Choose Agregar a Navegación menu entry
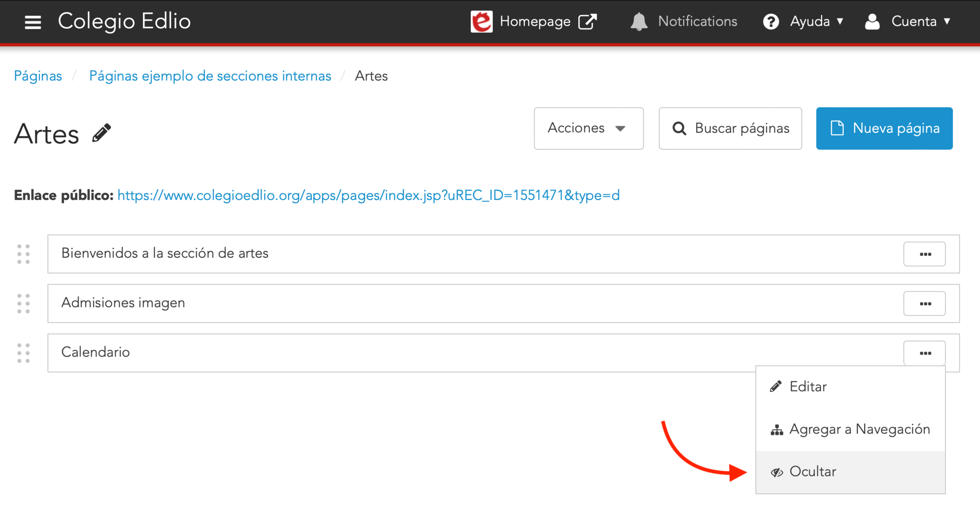The height and width of the screenshot is (517, 980). pyautogui.click(x=859, y=429)
